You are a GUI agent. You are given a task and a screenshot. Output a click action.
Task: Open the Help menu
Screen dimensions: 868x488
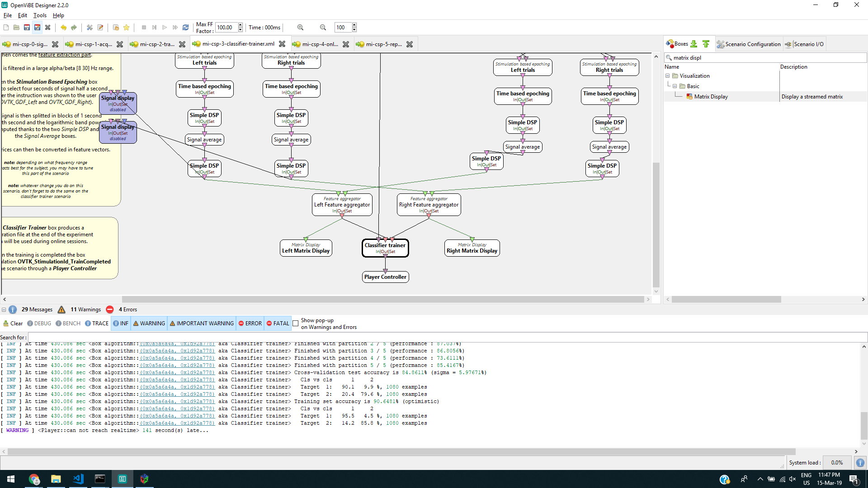click(x=58, y=15)
